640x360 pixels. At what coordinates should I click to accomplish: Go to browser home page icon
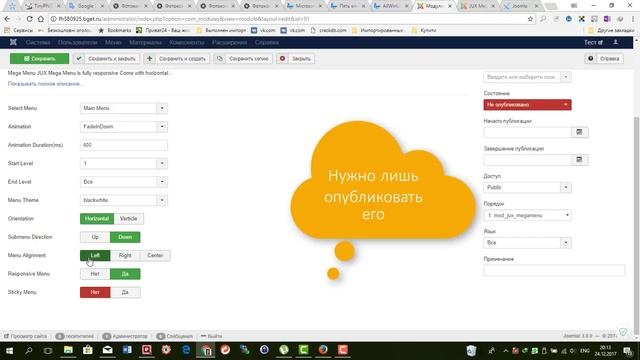click(41, 19)
